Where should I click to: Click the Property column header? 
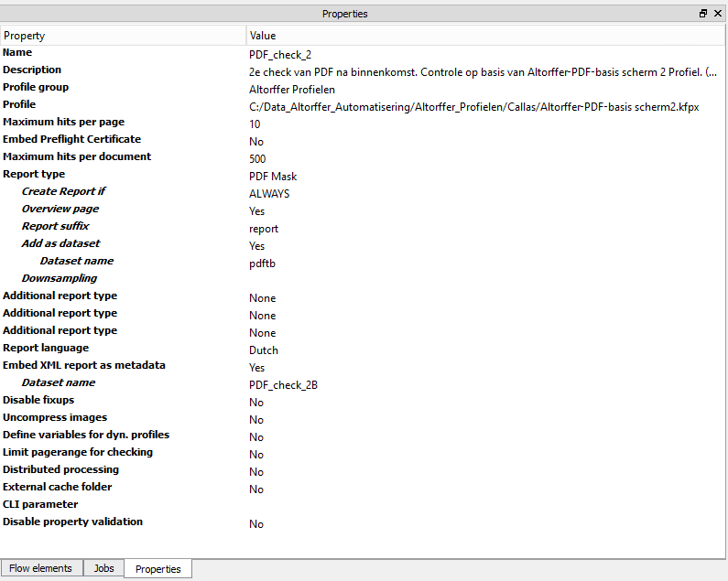(x=123, y=36)
